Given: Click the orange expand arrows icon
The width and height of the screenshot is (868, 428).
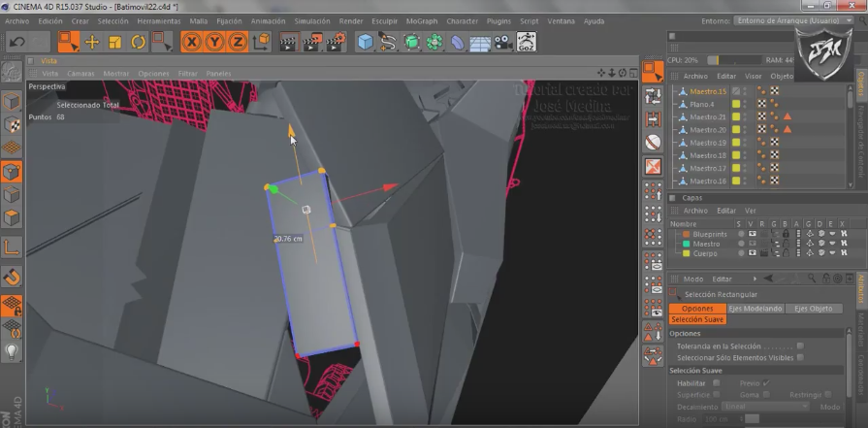Looking at the screenshot, I should pyautogui.click(x=654, y=167).
